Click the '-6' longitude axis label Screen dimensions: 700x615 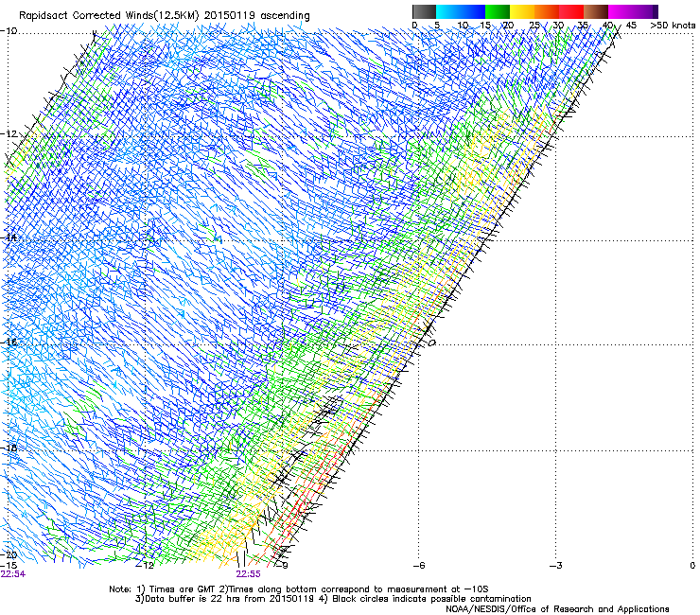[419, 565]
